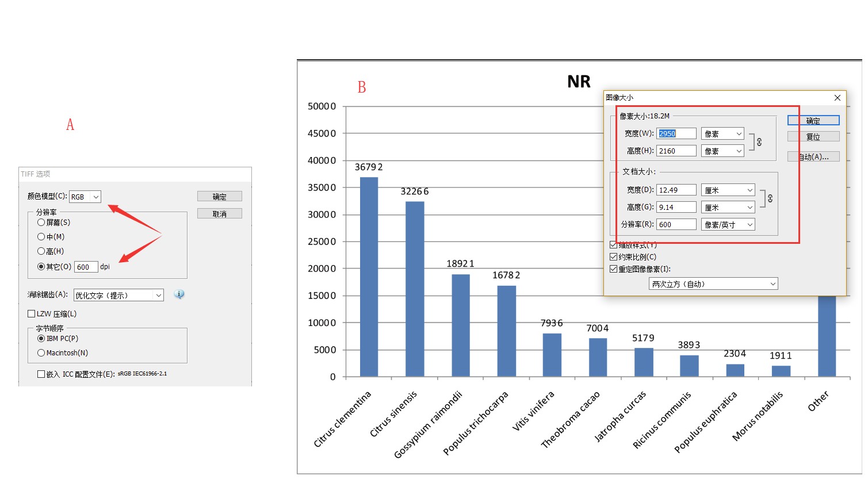Viewport: 868px width, 479px height.
Task: Toggle 缩放样式 checkbox
Action: 613,245
